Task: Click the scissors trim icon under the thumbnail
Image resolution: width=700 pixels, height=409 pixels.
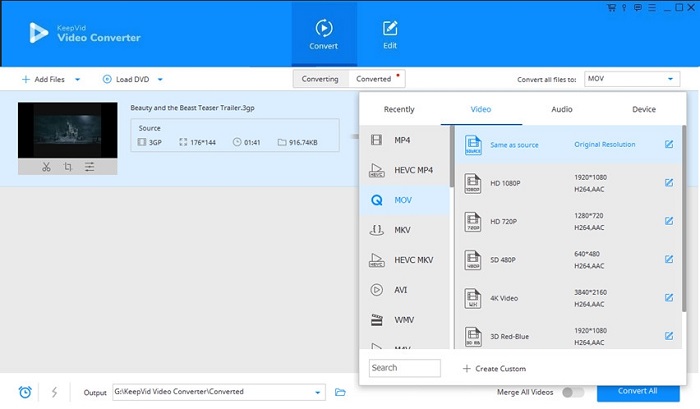Action: coord(46,166)
